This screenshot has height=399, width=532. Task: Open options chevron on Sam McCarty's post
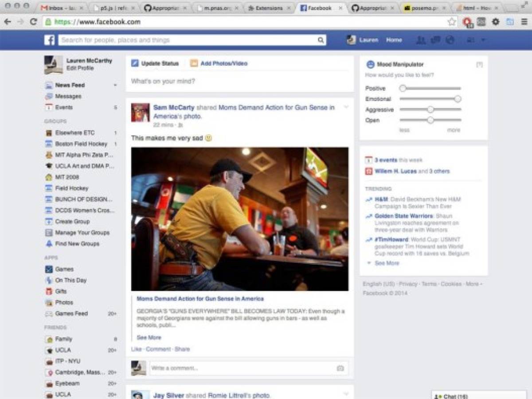[346, 107]
